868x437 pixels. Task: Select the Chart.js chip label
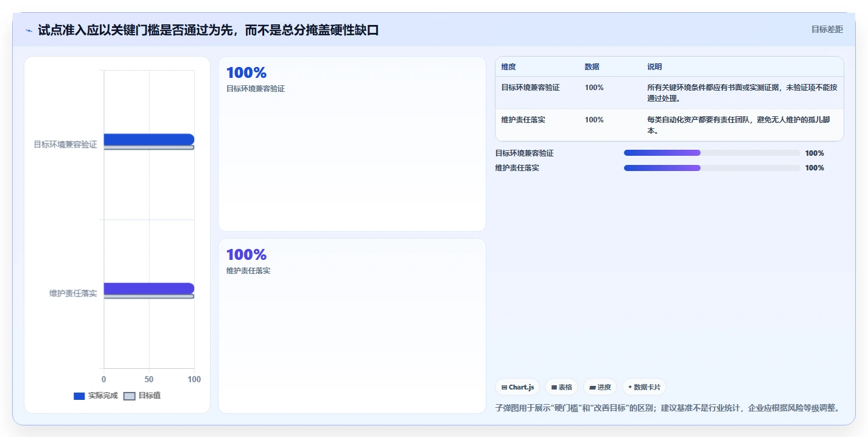click(521, 387)
